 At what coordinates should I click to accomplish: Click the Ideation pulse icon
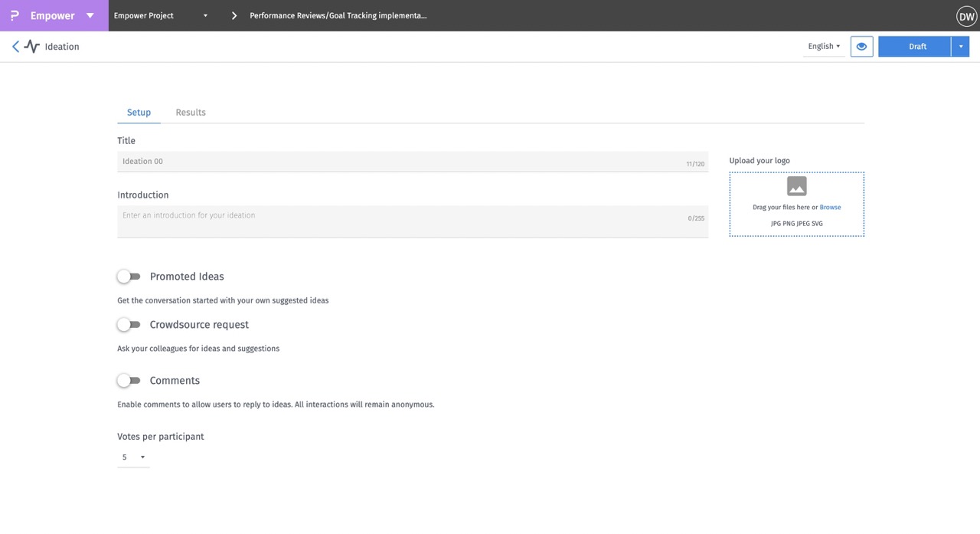pos(31,47)
